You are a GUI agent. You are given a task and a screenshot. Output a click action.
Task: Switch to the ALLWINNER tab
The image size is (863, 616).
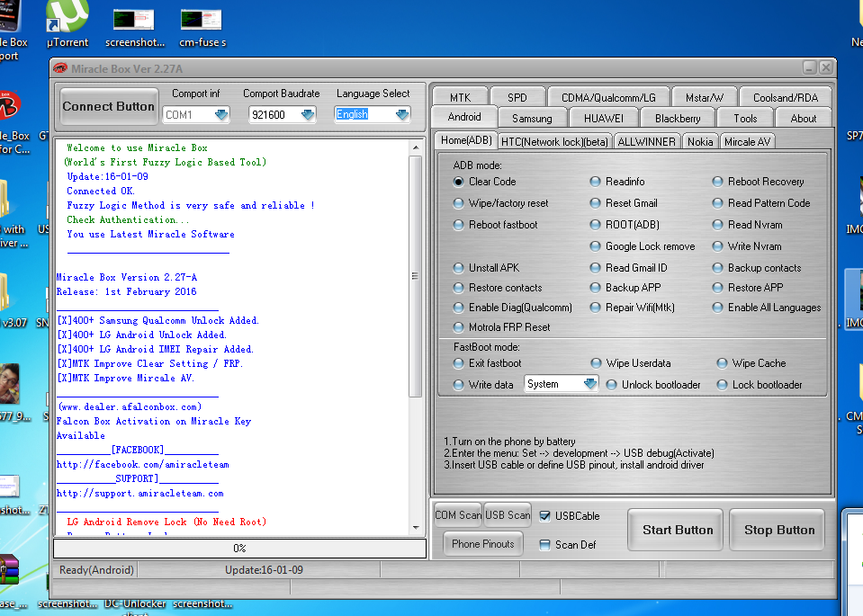(x=647, y=142)
